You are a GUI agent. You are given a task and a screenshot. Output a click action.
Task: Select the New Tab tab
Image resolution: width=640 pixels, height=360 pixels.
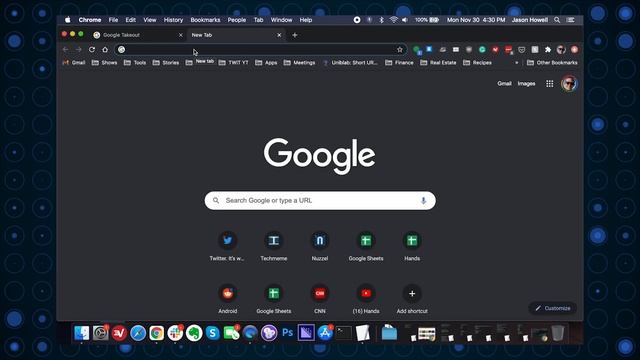tap(235, 35)
